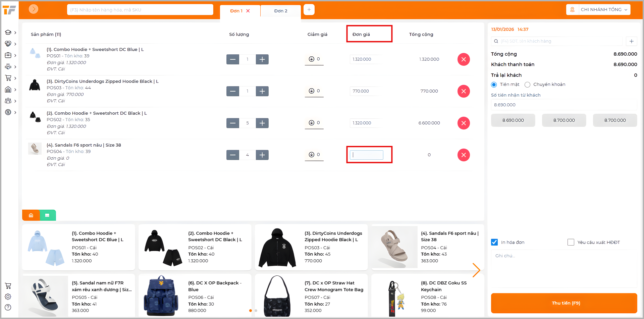Click the briefcase icon in sidebar
The image size is (644, 319).
[x=8, y=55]
